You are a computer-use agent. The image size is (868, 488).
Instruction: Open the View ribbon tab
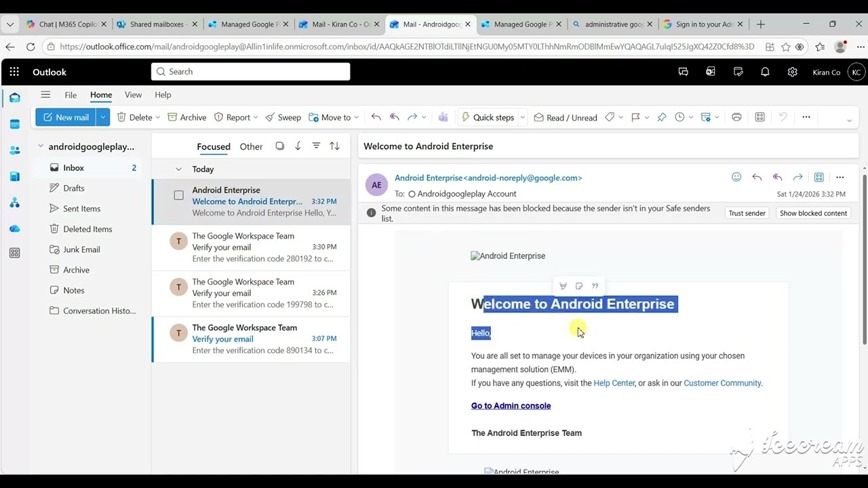tap(133, 95)
